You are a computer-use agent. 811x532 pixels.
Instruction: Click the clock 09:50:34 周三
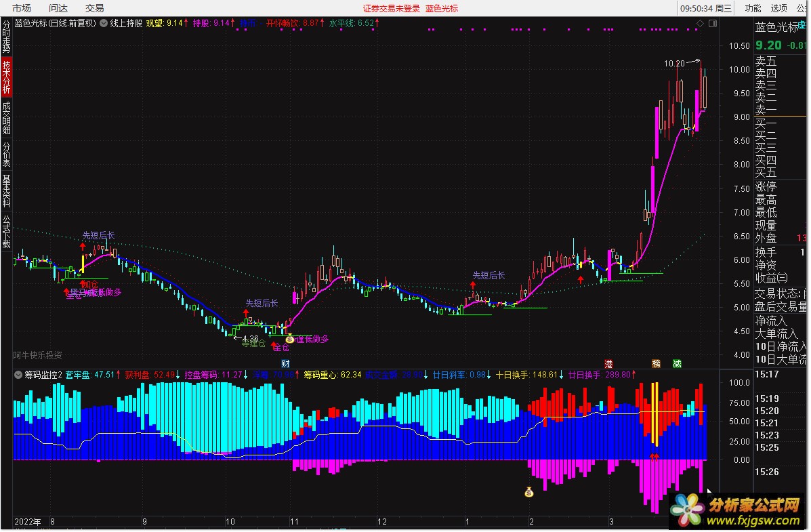tap(705, 8)
